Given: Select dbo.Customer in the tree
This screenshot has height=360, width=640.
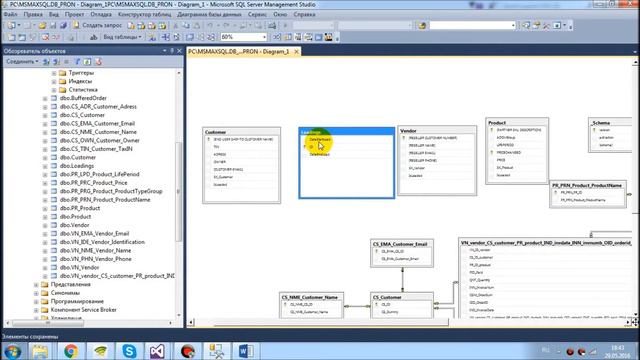Looking at the screenshot, I should click(78, 157).
